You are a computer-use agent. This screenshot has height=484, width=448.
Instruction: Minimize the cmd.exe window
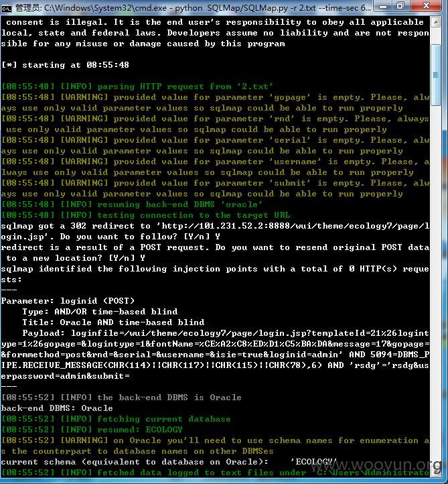383,6
